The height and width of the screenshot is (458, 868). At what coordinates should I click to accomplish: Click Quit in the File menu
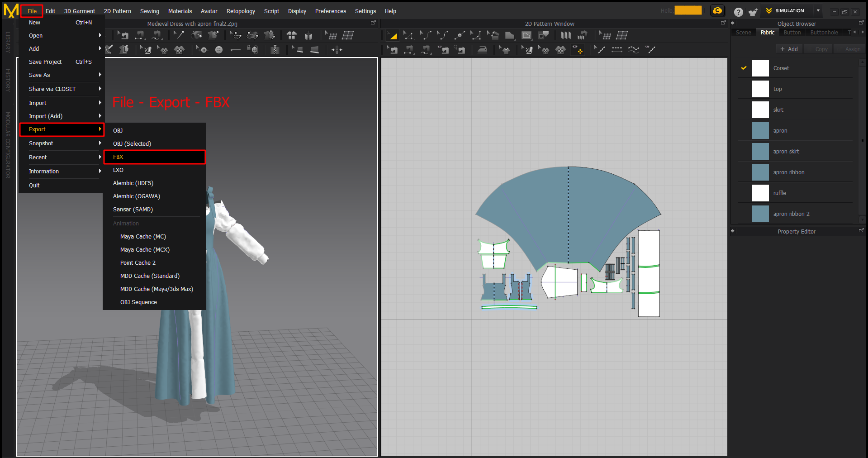tap(34, 186)
